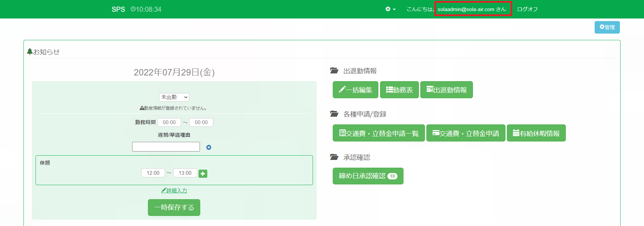644x226 pixels.
Task: Click the ログオフ logoff menu item
Action: 527,9
